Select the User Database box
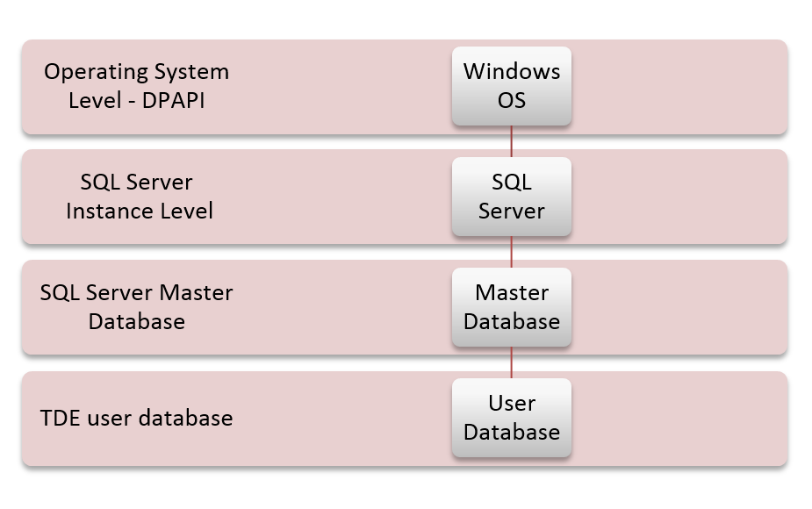 (x=512, y=418)
